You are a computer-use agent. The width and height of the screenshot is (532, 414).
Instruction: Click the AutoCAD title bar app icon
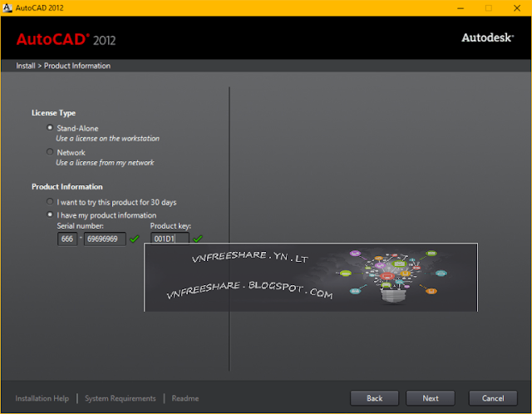7,7
